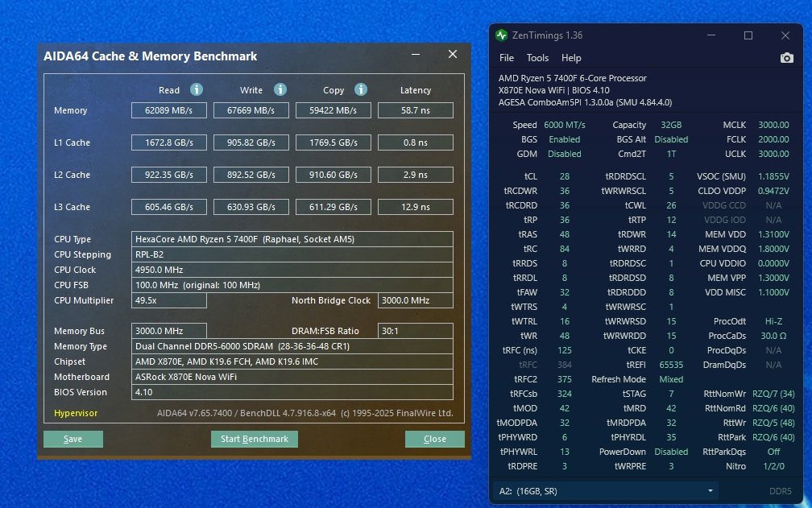Click GDM value Disabled

tap(565, 154)
